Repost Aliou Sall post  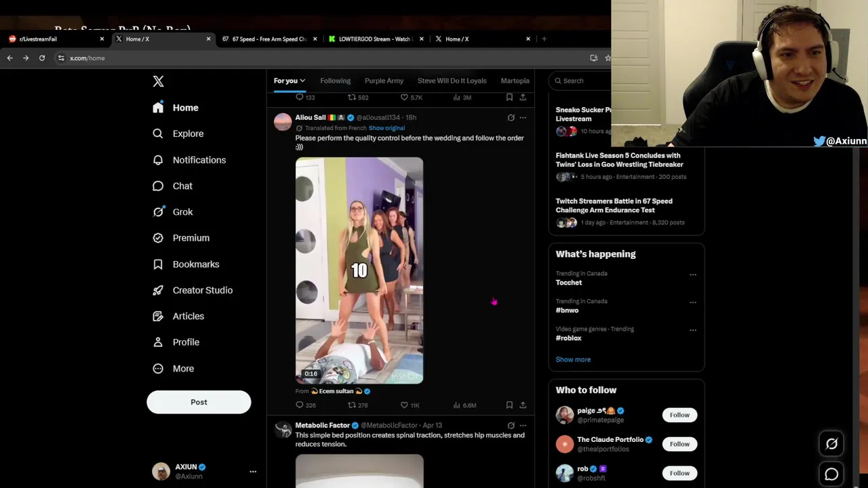[x=357, y=405]
